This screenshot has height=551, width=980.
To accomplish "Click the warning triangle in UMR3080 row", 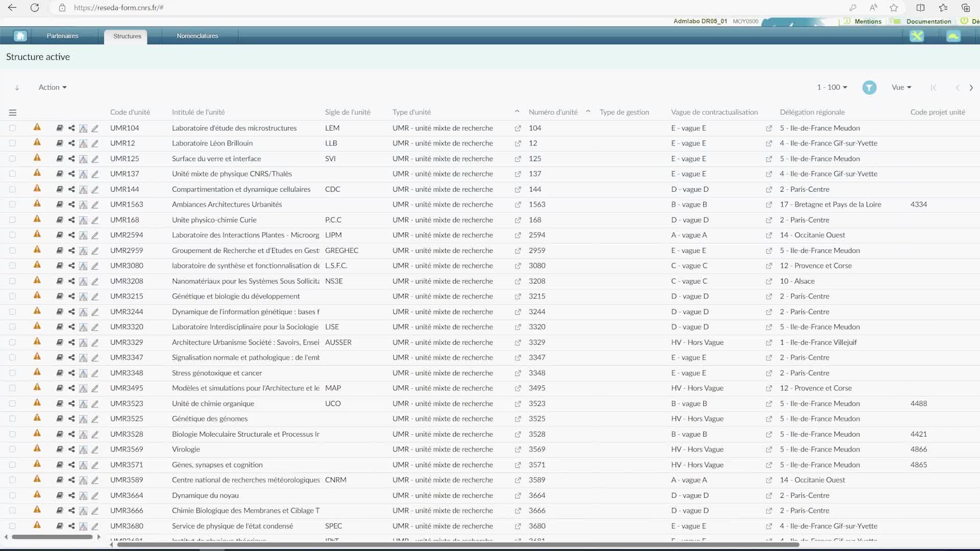I will [37, 265].
